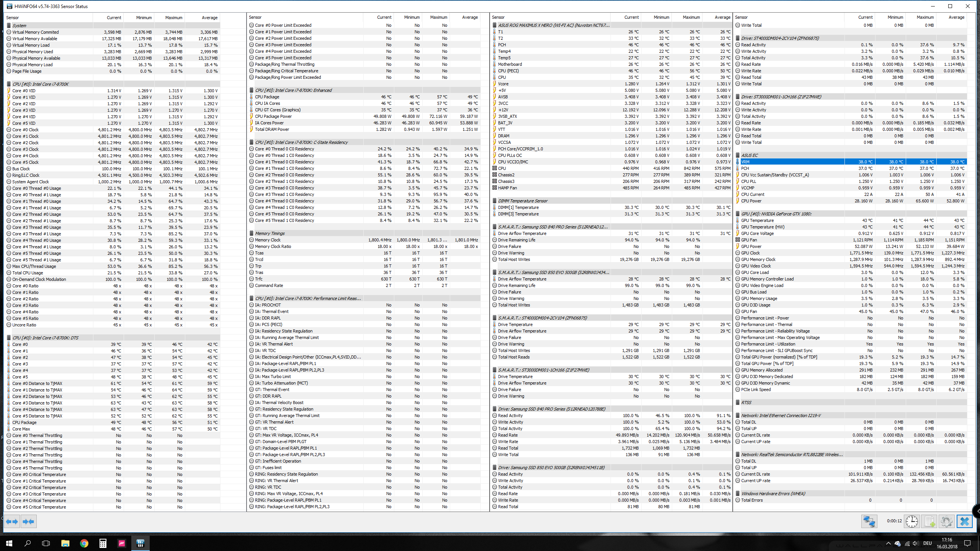
Task: Open the remote network monitoring icon
Action: [x=869, y=522]
